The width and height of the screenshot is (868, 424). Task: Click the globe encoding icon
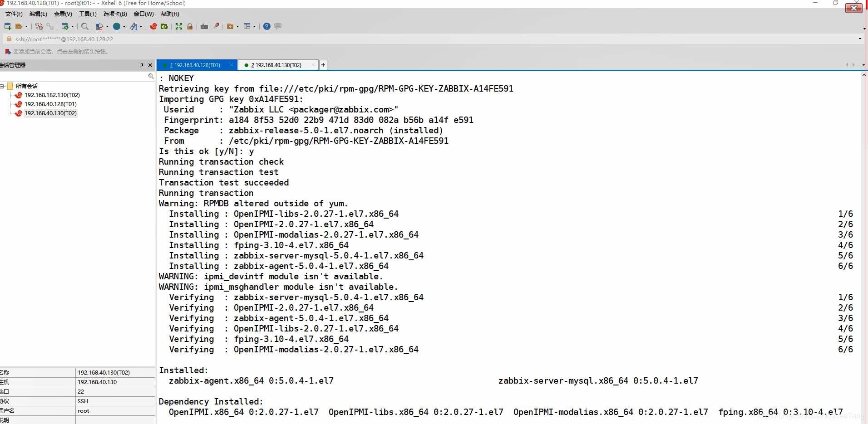point(117,26)
